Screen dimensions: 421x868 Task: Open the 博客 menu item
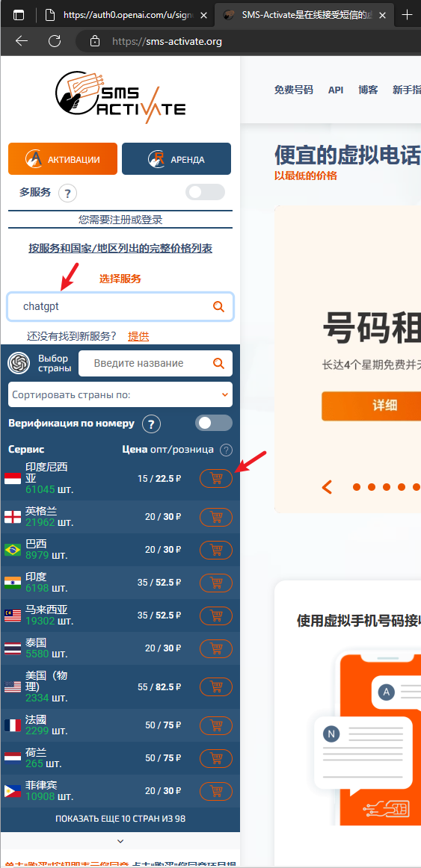368,90
